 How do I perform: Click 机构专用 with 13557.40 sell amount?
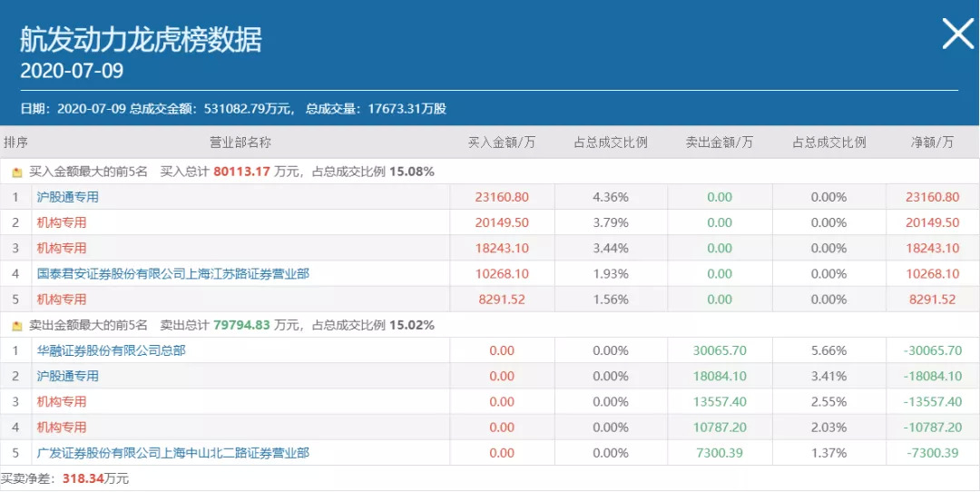click(62, 401)
